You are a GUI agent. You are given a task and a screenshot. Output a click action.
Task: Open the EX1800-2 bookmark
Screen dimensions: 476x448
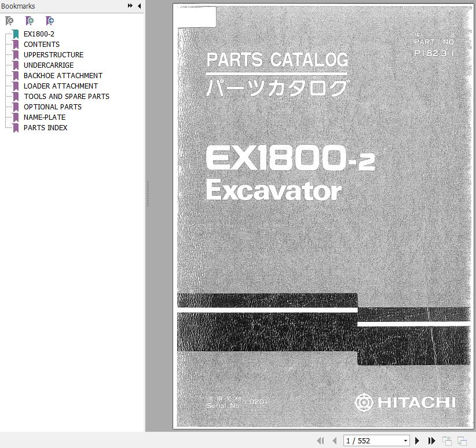click(39, 34)
